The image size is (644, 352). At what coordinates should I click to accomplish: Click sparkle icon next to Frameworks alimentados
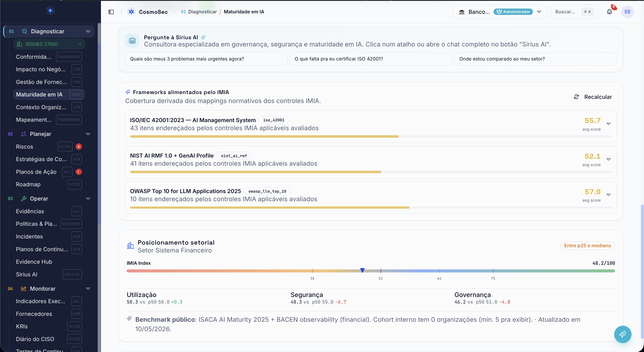pos(128,92)
